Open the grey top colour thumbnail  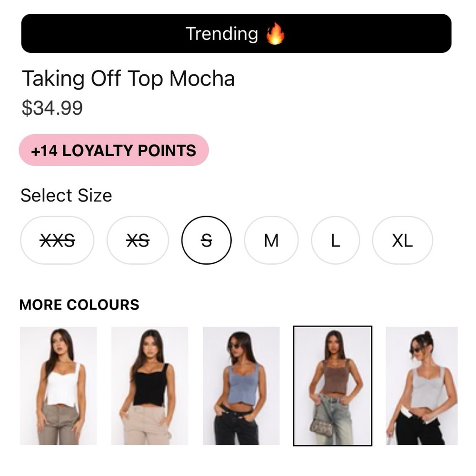click(422, 386)
